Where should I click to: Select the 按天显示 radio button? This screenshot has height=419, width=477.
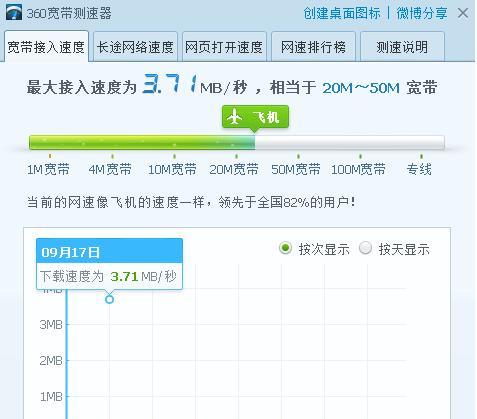point(365,248)
